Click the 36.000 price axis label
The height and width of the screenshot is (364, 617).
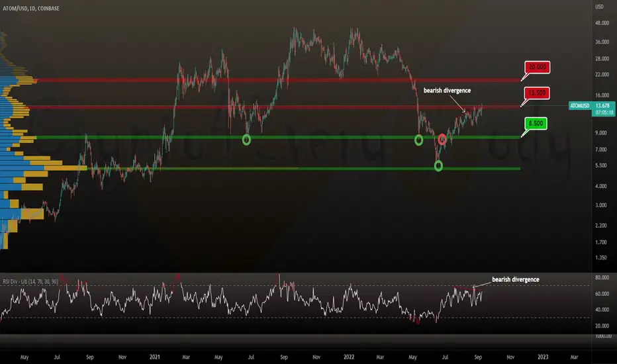pyautogui.click(x=602, y=42)
